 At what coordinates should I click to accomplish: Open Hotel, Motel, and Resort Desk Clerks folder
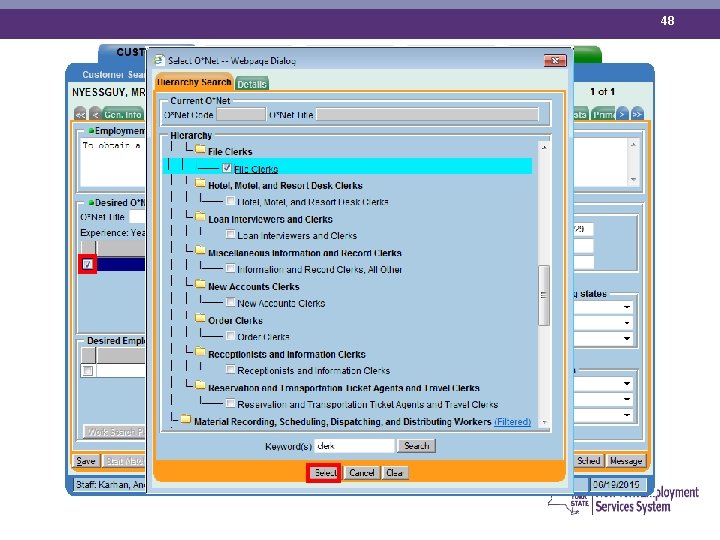tap(200, 184)
